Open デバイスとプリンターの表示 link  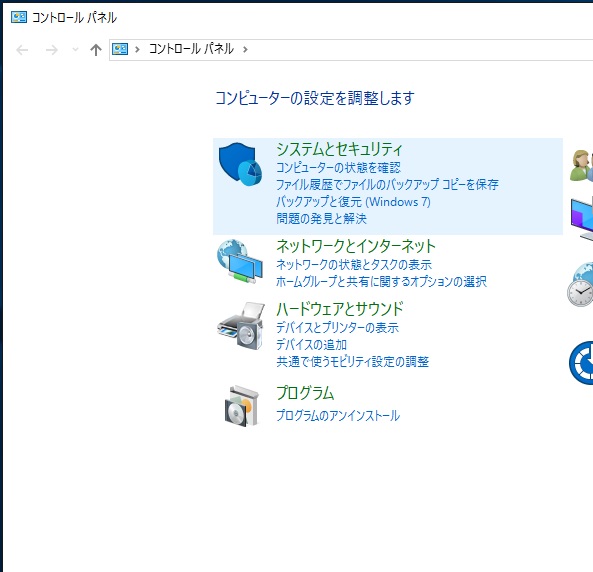(x=337, y=327)
